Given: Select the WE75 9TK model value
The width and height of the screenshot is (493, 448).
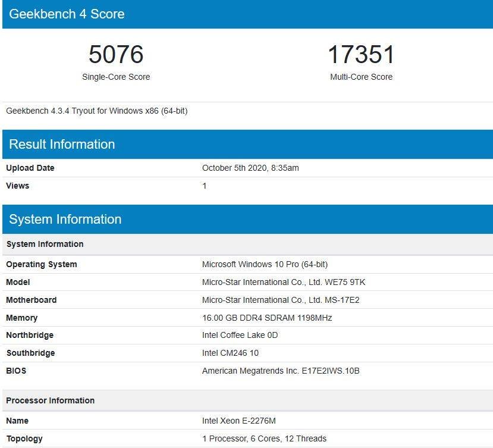Looking at the screenshot, I should pyautogui.click(x=284, y=282).
